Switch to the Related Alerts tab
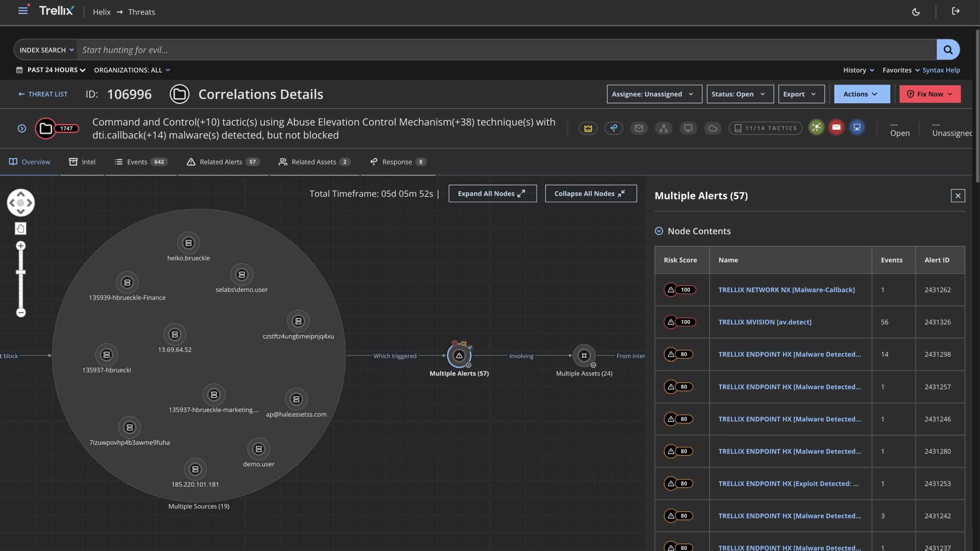The width and height of the screenshot is (980, 551). coord(223,162)
